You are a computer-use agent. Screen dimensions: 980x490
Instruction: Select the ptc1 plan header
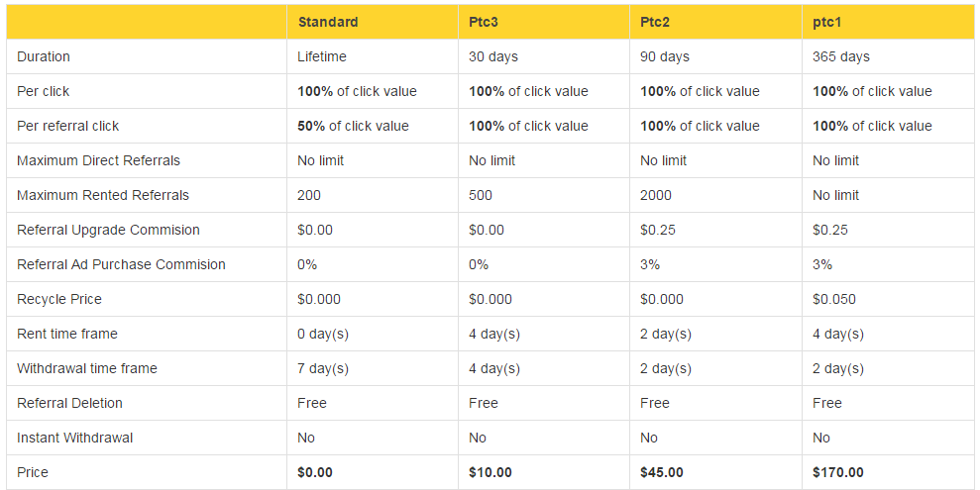pyautogui.click(x=828, y=22)
